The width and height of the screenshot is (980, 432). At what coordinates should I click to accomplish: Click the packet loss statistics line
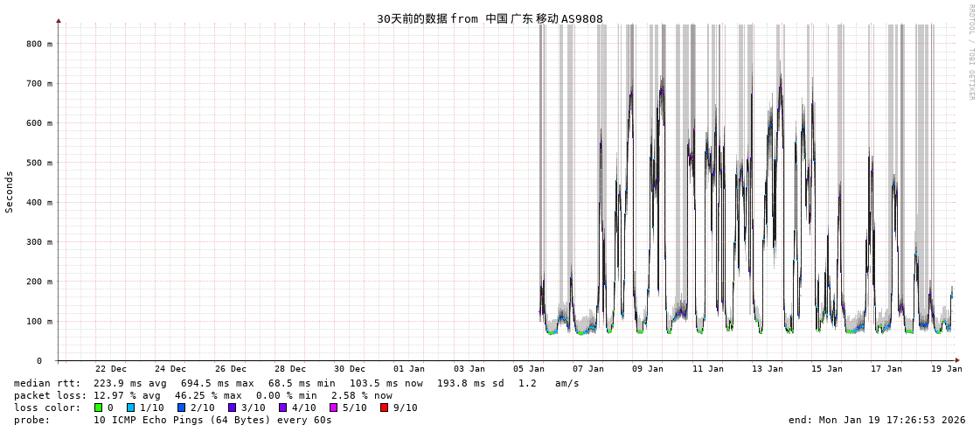[203, 395]
